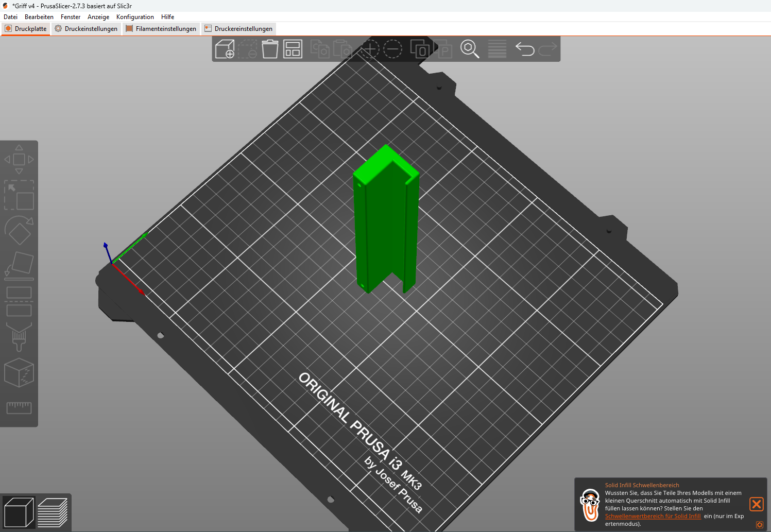Click the Variable layer height icon
Screen dimensions: 771x532
[497, 49]
